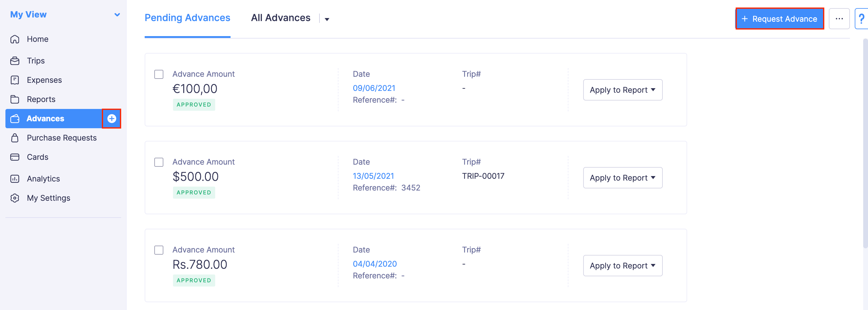Tick the $500.00 advance checkbox

tap(159, 162)
